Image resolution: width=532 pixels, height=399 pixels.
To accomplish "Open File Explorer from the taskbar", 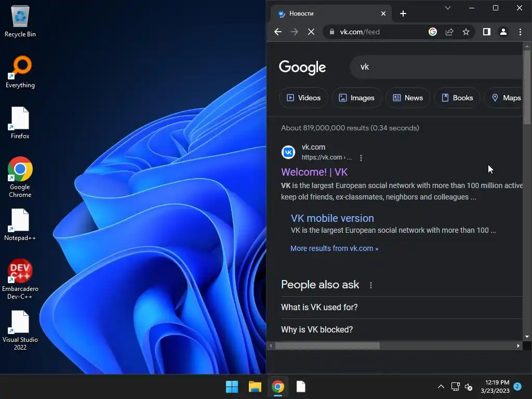I will (255, 387).
